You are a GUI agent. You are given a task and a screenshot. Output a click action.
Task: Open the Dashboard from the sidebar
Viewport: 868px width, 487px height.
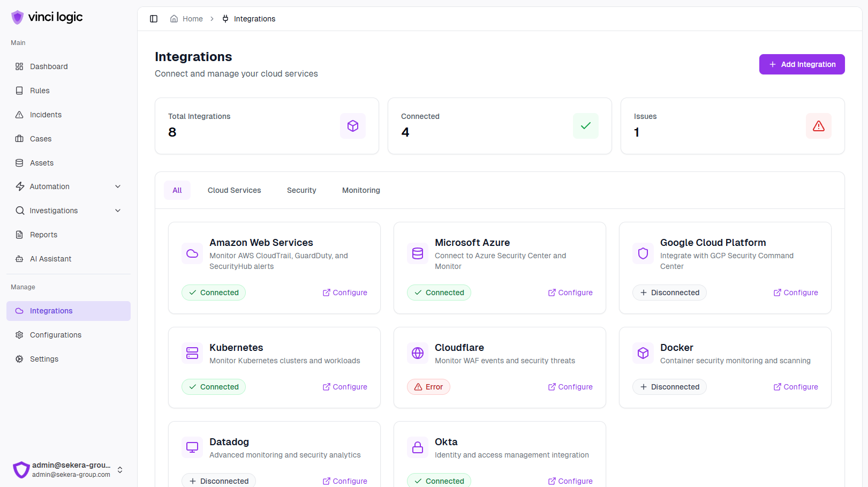pyautogui.click(x=49, y=66)
